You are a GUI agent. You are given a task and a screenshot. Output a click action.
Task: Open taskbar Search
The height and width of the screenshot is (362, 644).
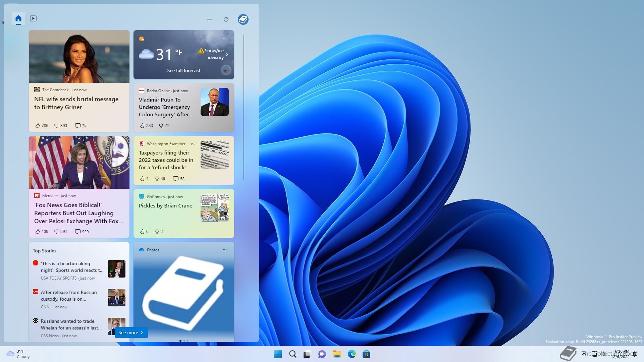(x=293, y=354)
